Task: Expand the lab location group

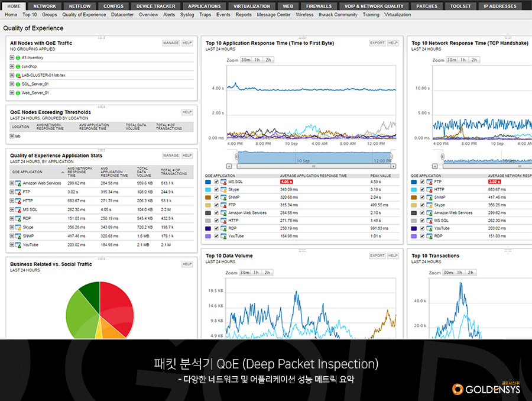Action: click(12, 137)
